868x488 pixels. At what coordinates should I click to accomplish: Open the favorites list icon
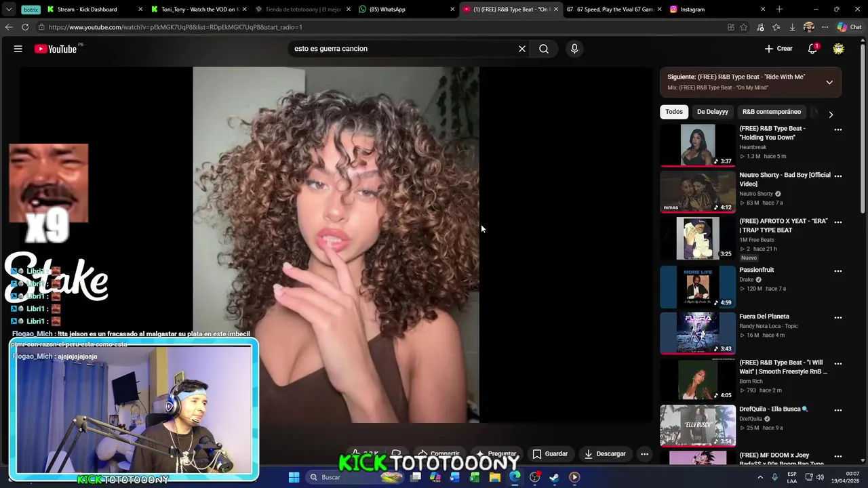pos(776,27)
